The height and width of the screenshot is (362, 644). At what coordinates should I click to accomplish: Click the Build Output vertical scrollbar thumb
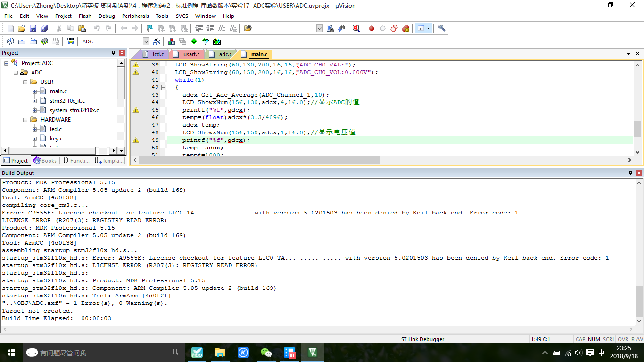coord(639,301)
